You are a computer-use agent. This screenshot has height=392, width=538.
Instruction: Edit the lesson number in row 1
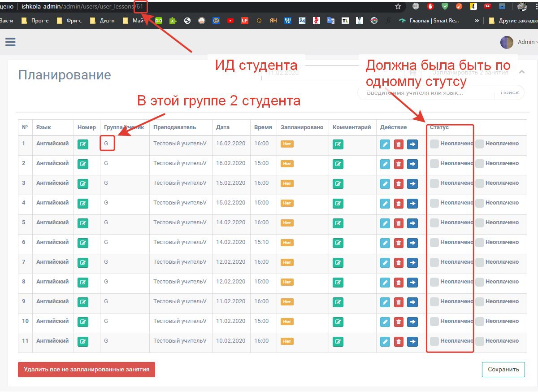83,144
